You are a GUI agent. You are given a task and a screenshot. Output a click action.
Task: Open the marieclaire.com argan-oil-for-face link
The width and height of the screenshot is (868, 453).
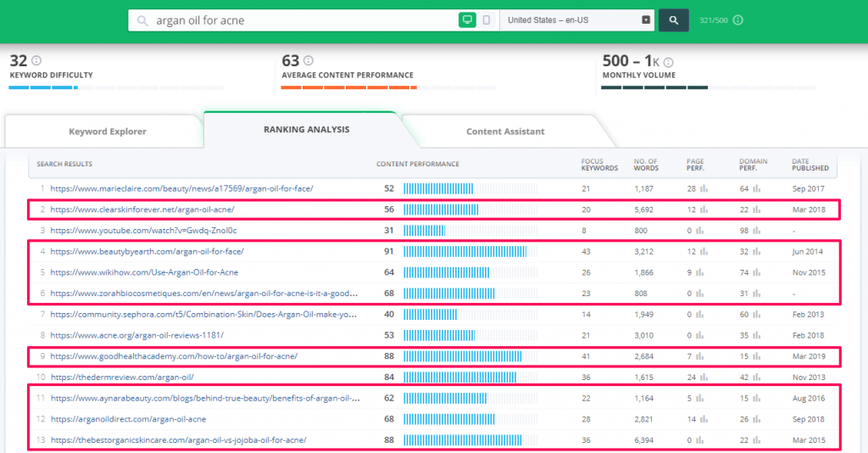click(181, 189)
